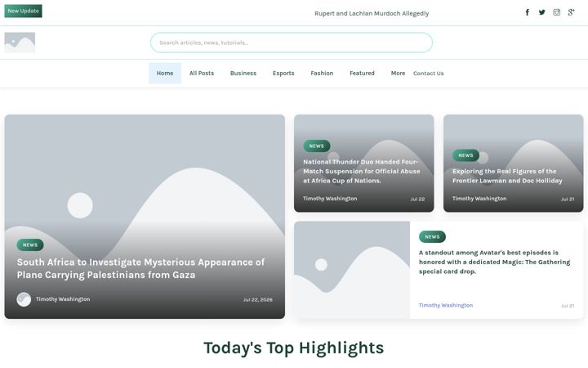This screenshot has height=368, width=588.
Task: Click author Timothy Washington on South Africa post
Action: coord(63,299)
